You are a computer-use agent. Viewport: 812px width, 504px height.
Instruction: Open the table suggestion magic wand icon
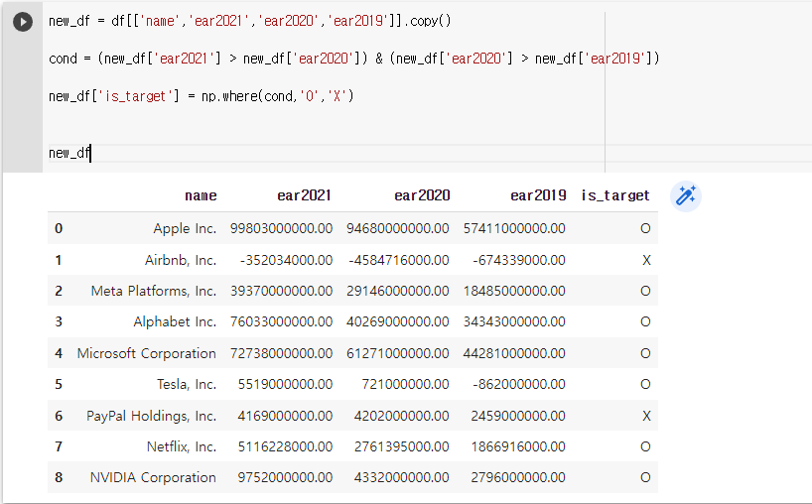[x=686, y=196]
